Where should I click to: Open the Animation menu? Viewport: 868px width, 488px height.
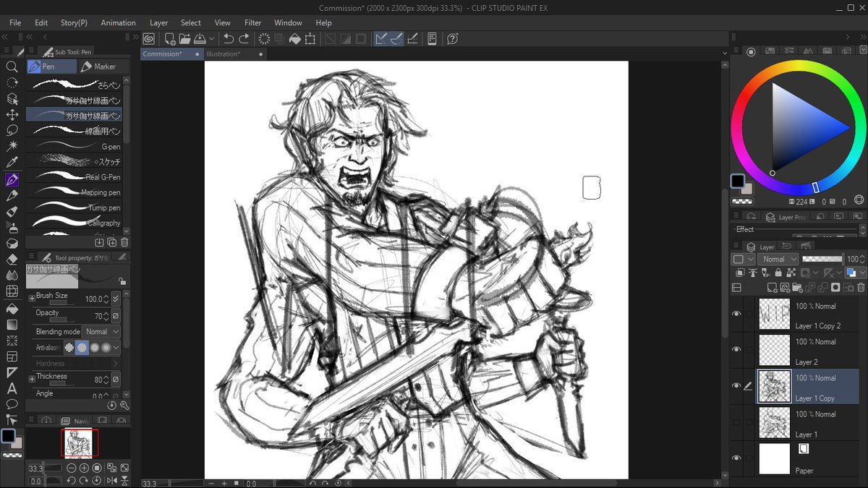point(118,23)
